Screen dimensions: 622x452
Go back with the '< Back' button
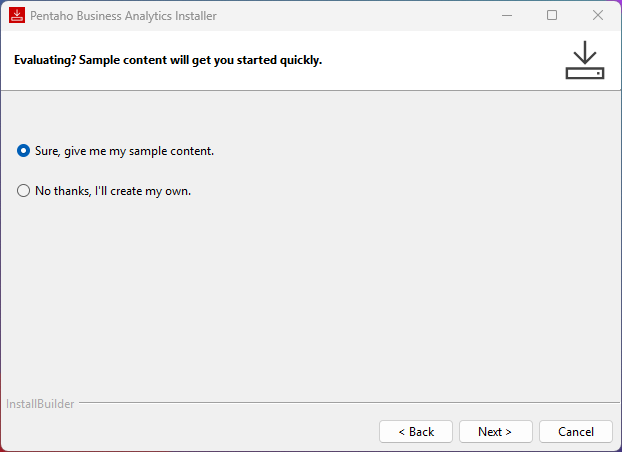click(x=416, y=432)
